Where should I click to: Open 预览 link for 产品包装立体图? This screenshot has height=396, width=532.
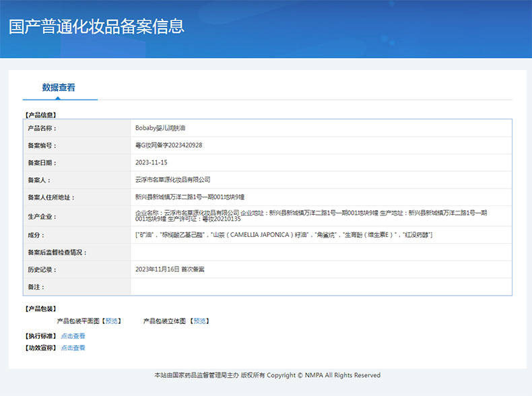200,321
